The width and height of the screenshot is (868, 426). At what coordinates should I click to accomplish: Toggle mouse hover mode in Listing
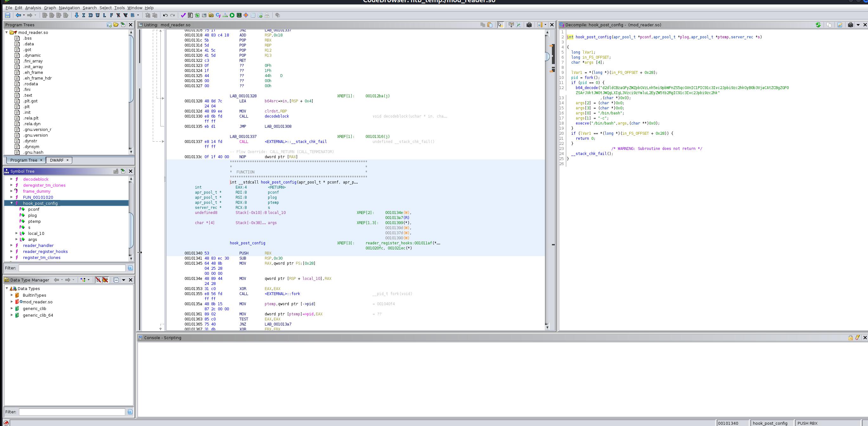click(x=500, y=25)
